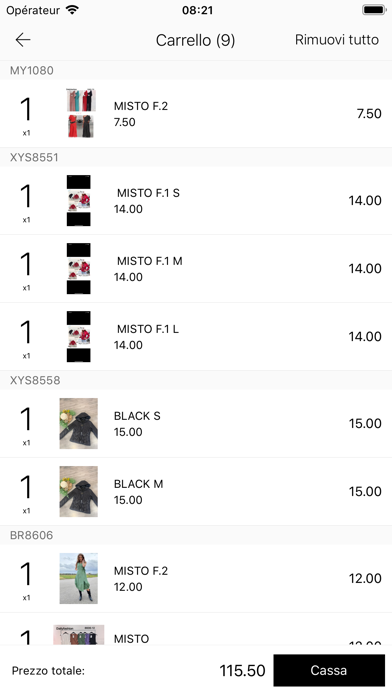Screen dimensions: 392x696
Task: Tap the MISTO F.1 L product thumbnail
Action: (79, 336)
